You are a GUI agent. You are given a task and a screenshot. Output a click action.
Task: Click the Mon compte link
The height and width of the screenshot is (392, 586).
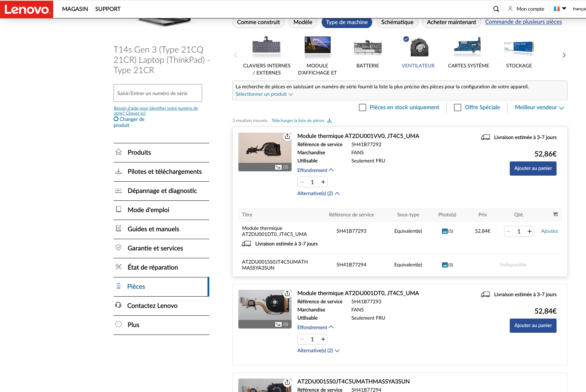click(x=530, y=9)
